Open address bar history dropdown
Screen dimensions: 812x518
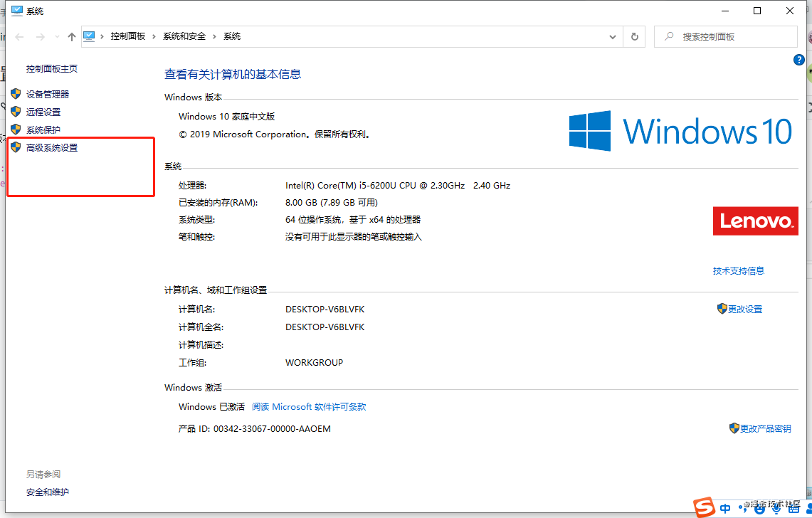pyautogui.click(x=613, y=37)
